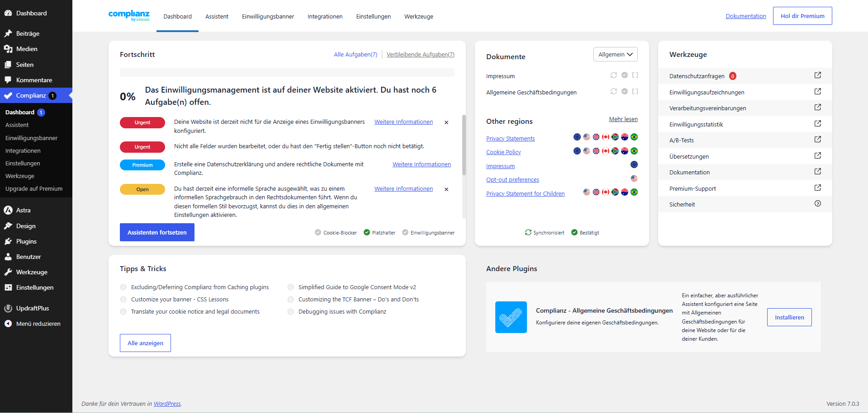Screen dimensions: 868x413
Task: Open external link icon for Premium-Support
Action: point(817,188)
